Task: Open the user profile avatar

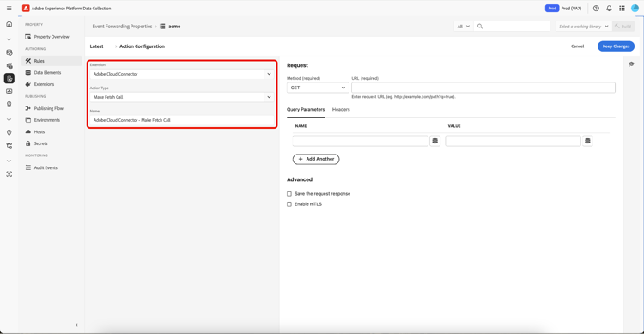Action: 635,9
